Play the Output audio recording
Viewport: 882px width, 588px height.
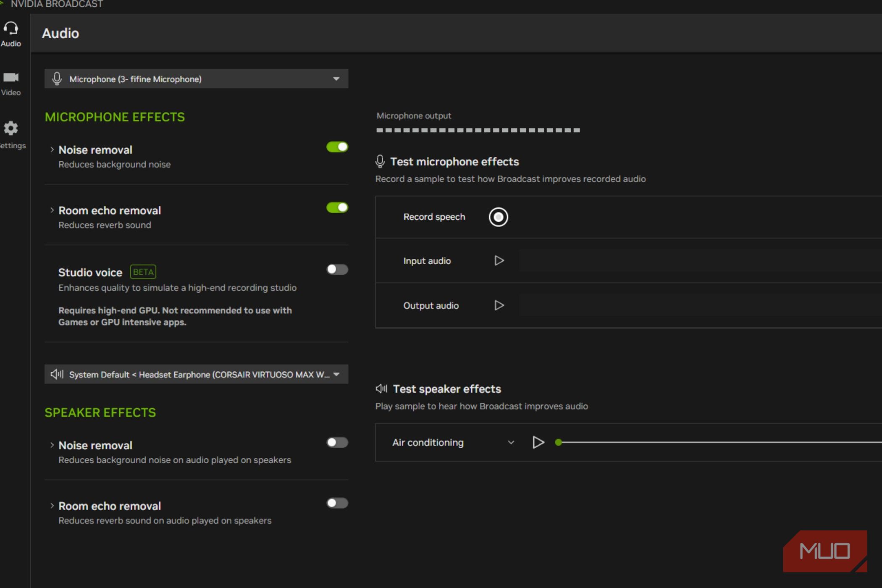[x=499, y=305]
